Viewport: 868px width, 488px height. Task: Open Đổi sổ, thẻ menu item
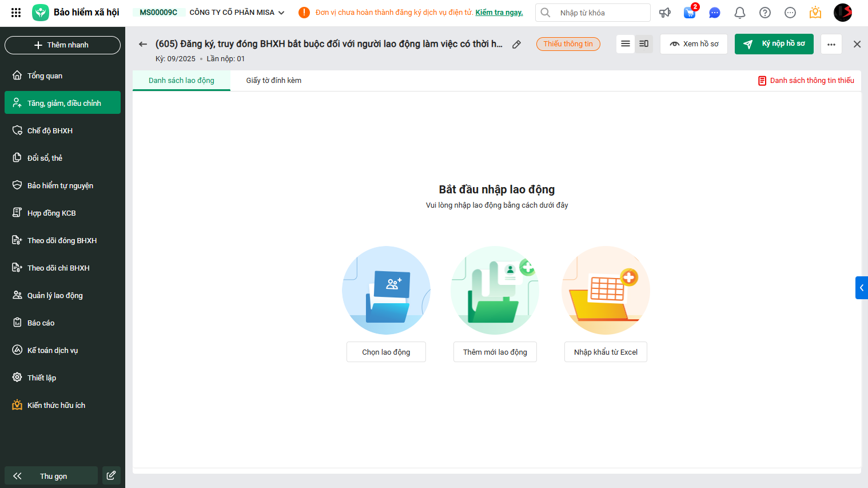click(62, 158)
